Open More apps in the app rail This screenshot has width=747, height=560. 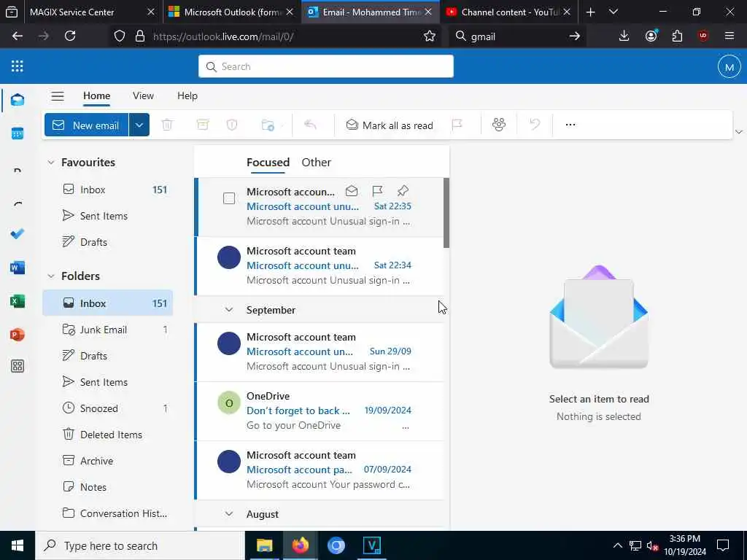click(18, 366)
